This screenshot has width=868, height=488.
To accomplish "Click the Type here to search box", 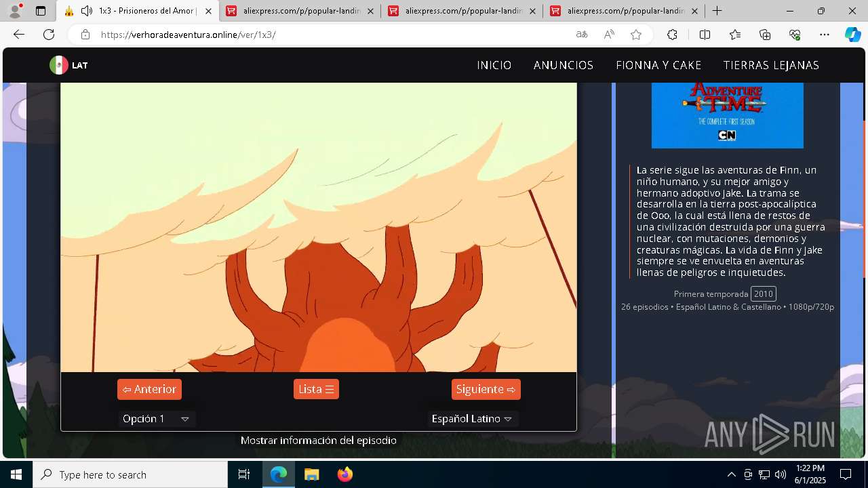I will click(130, 474).
